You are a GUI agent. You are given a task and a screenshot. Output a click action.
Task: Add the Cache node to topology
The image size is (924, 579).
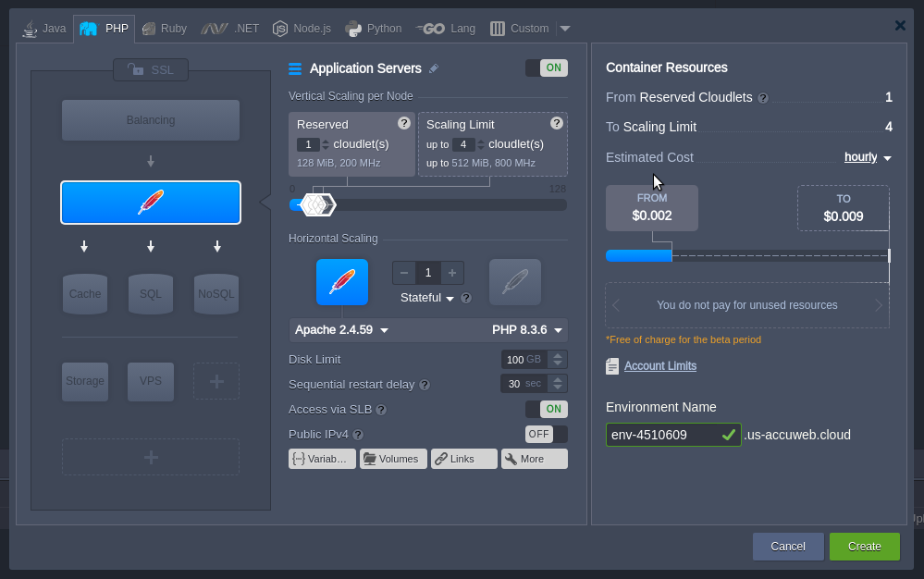click(x=85, y=294)
